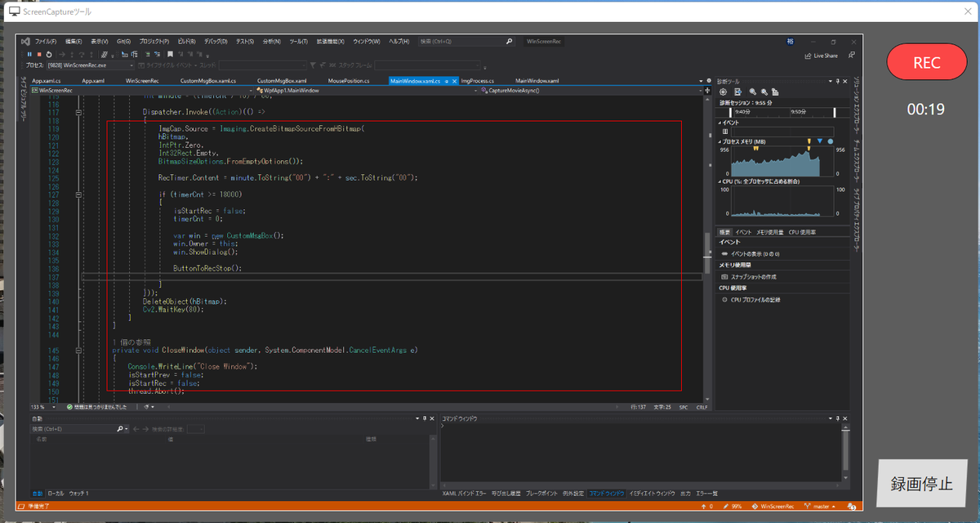Click the pause debugging icon
Viewport: 980px width, 523px height.
click(x=29, y=54)
